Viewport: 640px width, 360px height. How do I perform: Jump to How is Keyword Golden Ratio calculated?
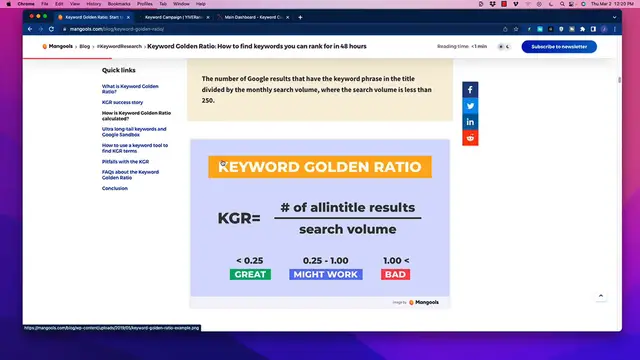[x=136, y=116]
